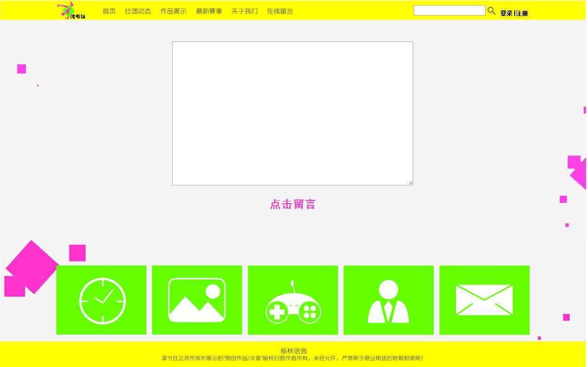Open the picture gallery green tile
This screenshot has width=588, height=367.
(197, 300)
